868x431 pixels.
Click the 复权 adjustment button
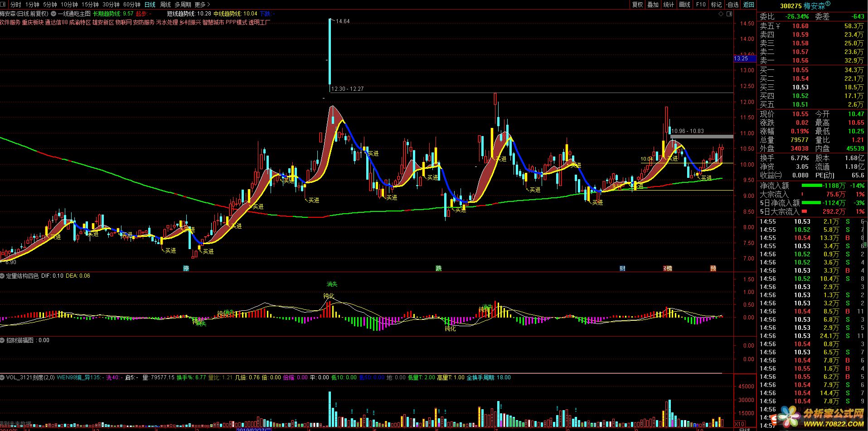(637, 5)
